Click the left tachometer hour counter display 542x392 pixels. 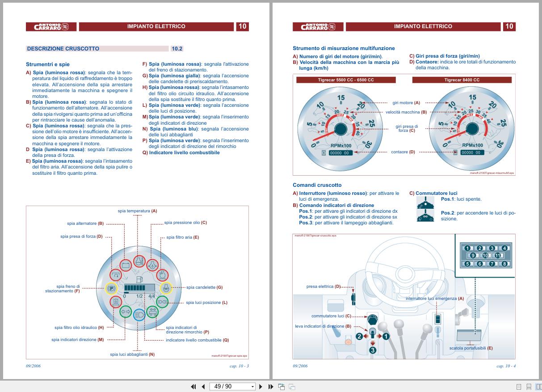click(x=340, y=153)
